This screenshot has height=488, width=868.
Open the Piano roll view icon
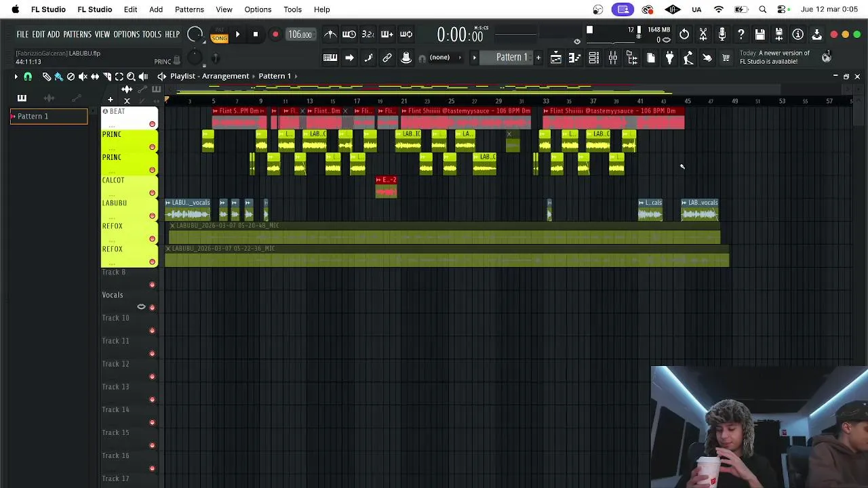(x=574, y=58)
